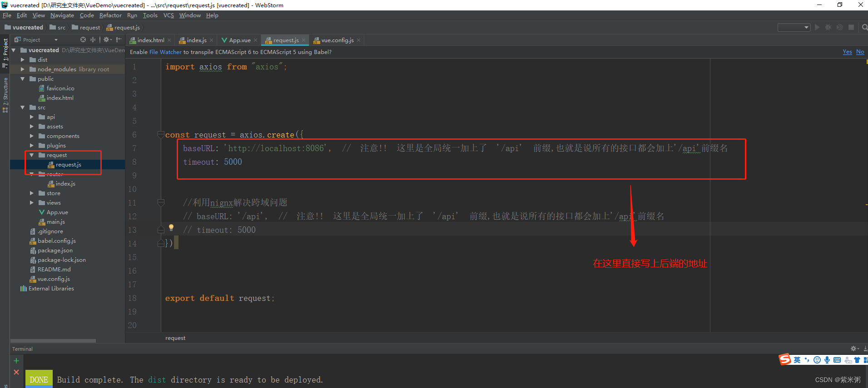Open the run configuration dropdown
Image resolution: width=868 pixels, height=388 pixels.
pos(794,28)
